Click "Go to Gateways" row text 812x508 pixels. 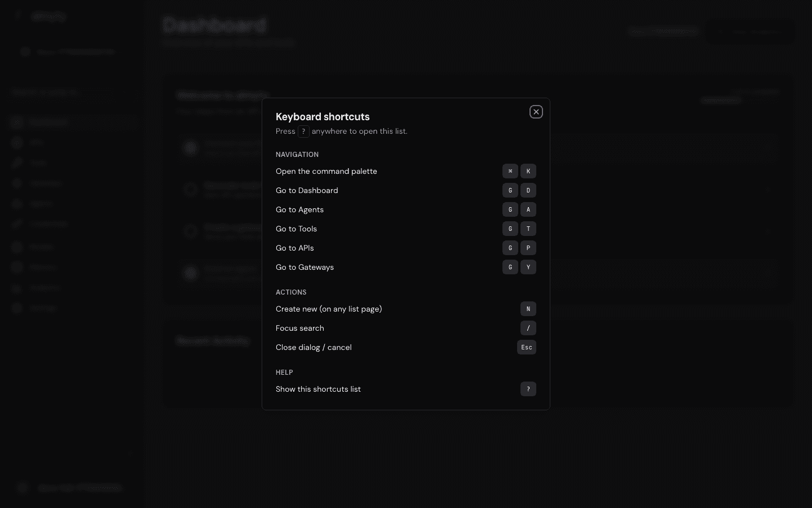point(304,267)
